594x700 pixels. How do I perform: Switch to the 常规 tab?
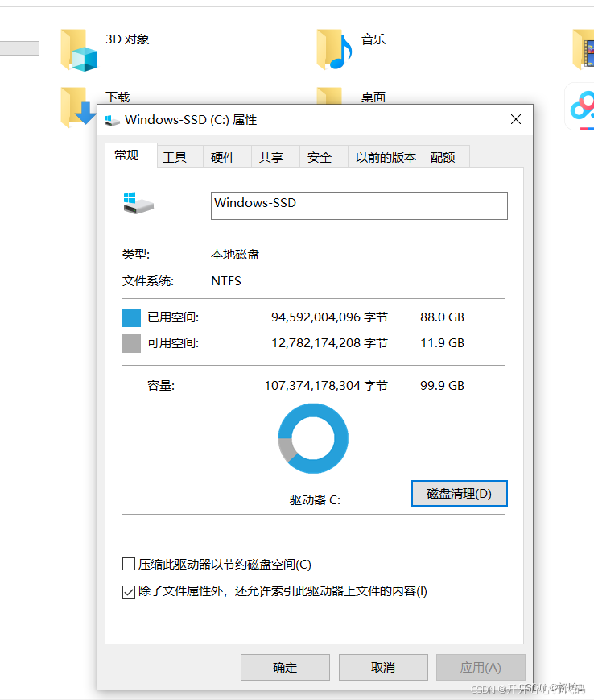(x=131, y=155)
